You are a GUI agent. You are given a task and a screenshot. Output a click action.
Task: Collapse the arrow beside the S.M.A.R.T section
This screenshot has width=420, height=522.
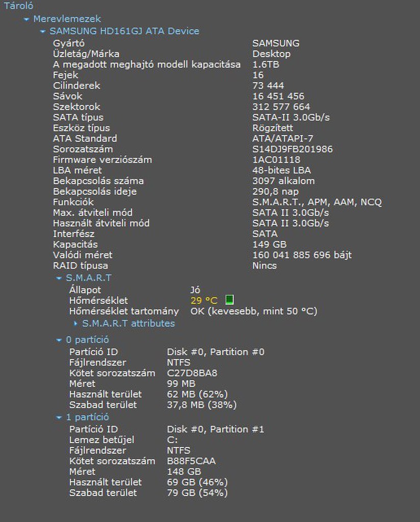pos(59,278)
